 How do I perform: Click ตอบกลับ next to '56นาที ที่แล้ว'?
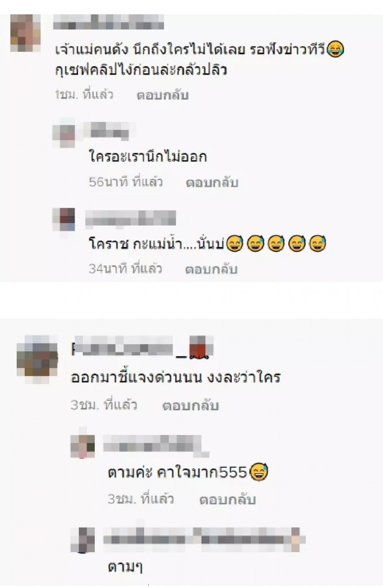[211, 182]
